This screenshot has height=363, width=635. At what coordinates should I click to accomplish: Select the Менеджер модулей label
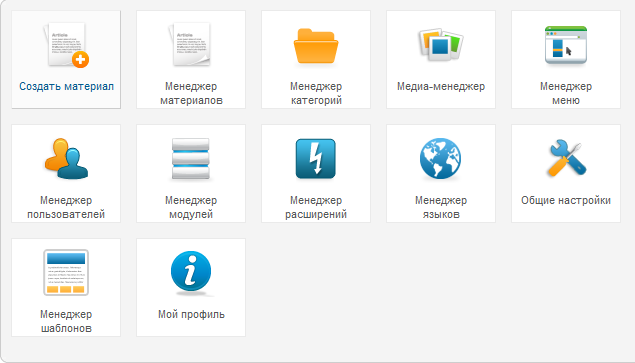191,207
